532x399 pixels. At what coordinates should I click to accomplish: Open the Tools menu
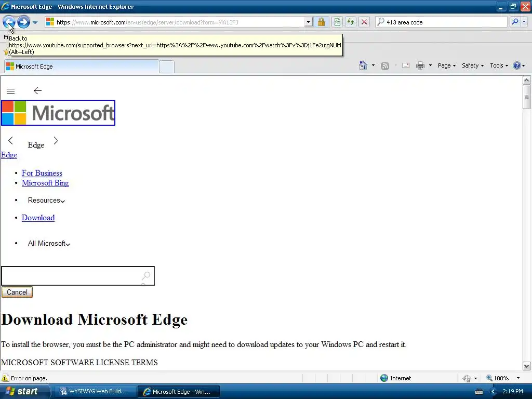[499, 65]
